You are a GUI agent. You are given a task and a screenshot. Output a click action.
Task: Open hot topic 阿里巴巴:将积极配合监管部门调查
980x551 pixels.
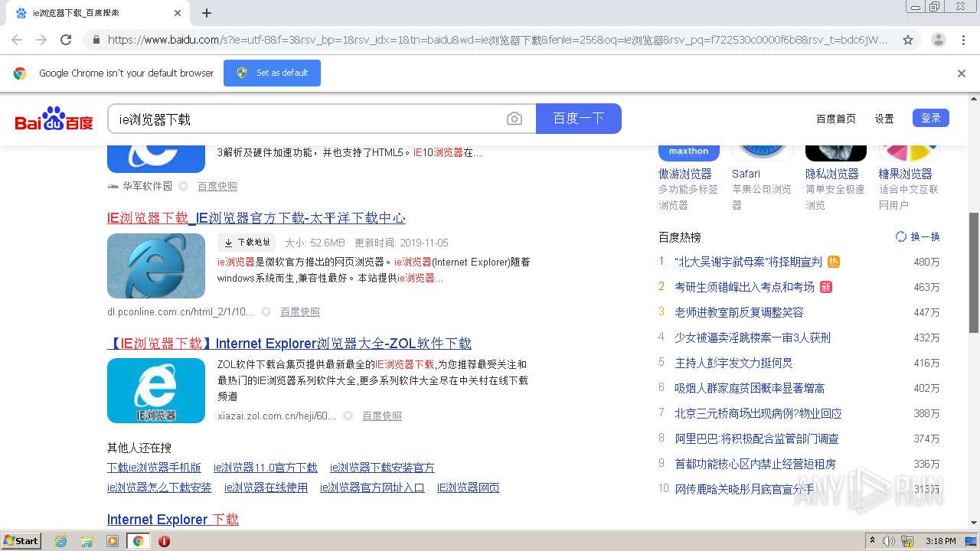pos(756,439)
